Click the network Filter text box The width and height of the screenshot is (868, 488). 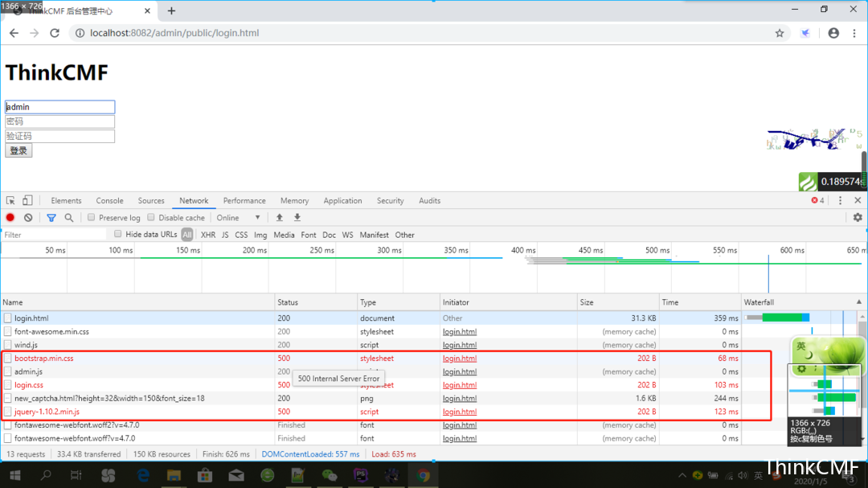54,235
